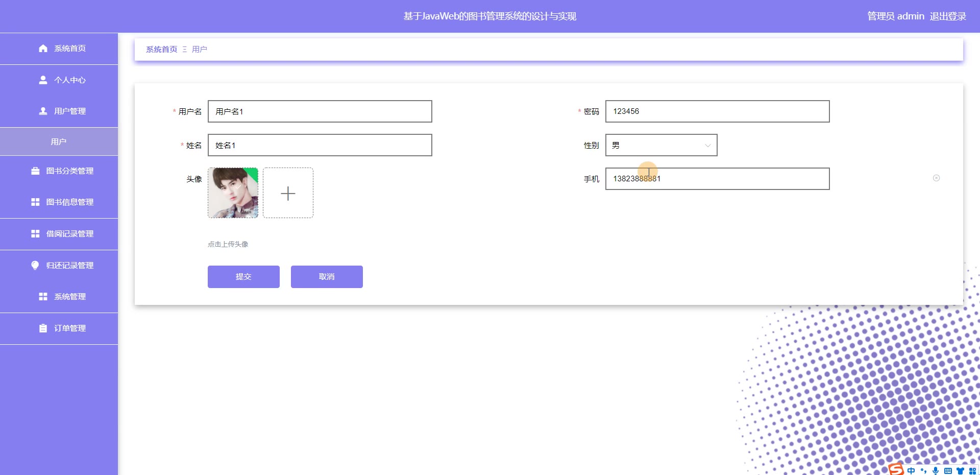Viewport: 980px width, 475px height.
Task: Open 图书分类管理 via its briefcase icon
Action: point(35,171)
